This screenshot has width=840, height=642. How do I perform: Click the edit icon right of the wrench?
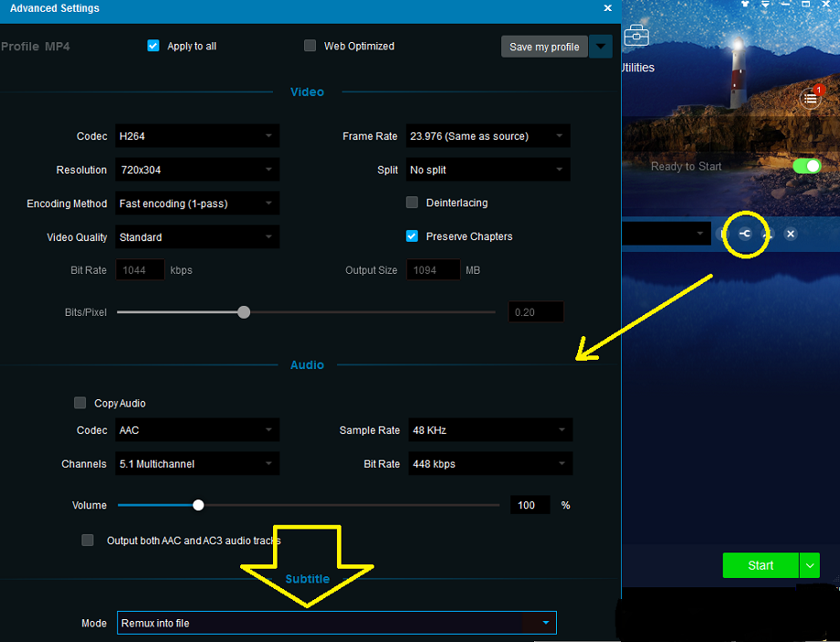pos(768,234)
